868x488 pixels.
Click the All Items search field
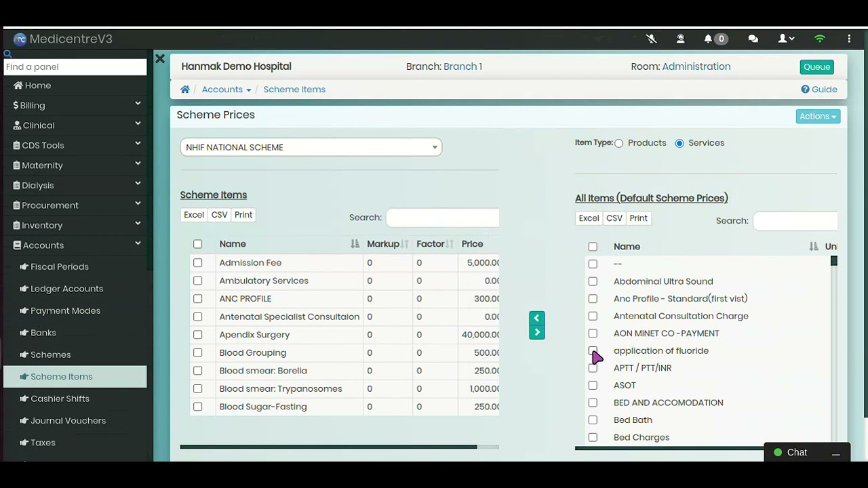point(795,221)
